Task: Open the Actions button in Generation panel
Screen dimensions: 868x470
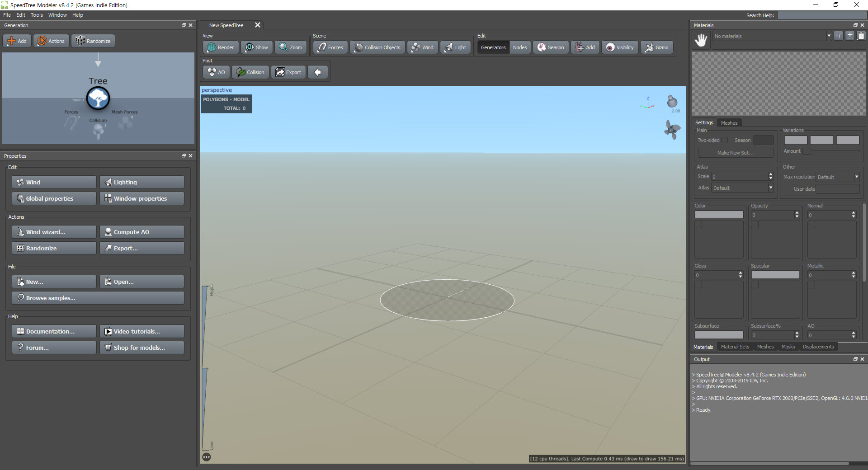Action: [x=51, y=41]
